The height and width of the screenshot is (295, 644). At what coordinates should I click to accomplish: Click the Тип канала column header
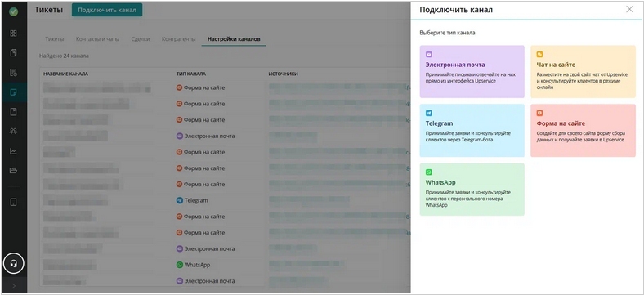coord(191,74)
